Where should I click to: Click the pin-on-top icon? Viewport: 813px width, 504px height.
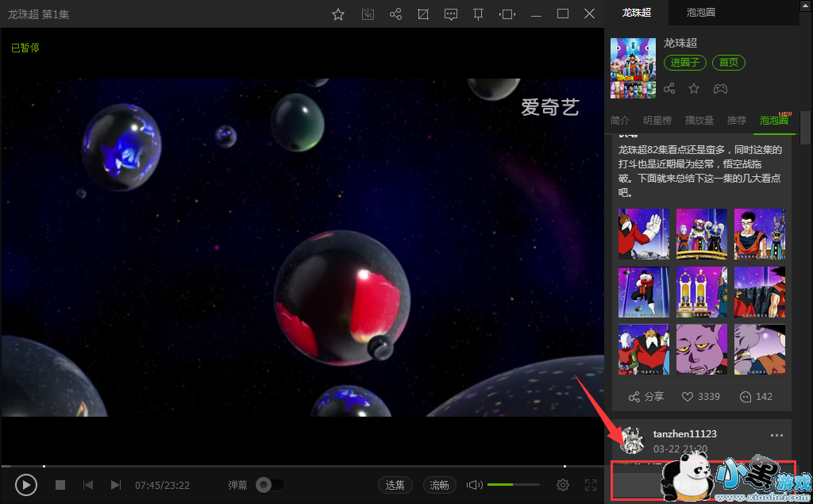478,14
